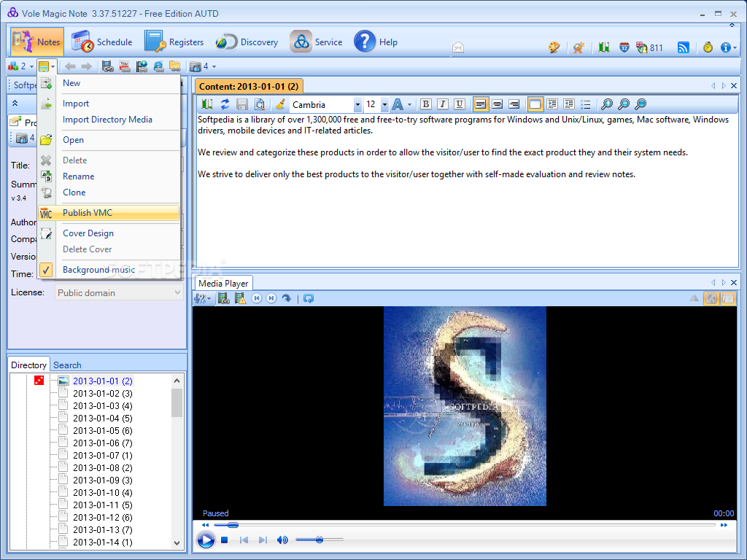Screen dimensions: 747x560
Task: Open the camera folder 4 dropdown in toolbar
Action: pyautogui.click(x=203, y=66)
